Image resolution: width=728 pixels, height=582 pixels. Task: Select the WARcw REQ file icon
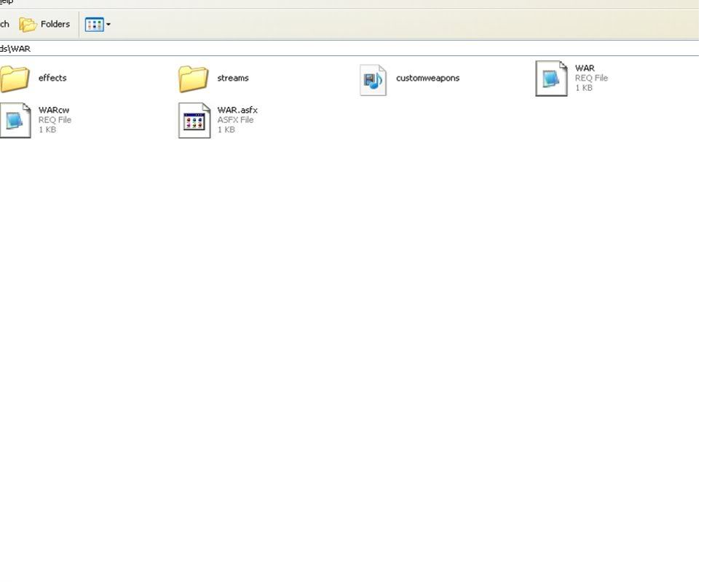tap(15, 120)
